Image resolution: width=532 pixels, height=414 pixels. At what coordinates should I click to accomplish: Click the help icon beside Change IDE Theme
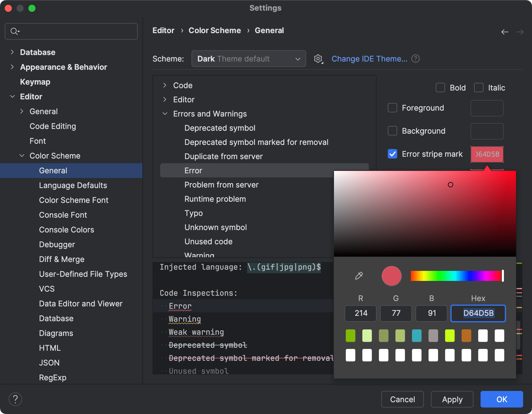416,59
